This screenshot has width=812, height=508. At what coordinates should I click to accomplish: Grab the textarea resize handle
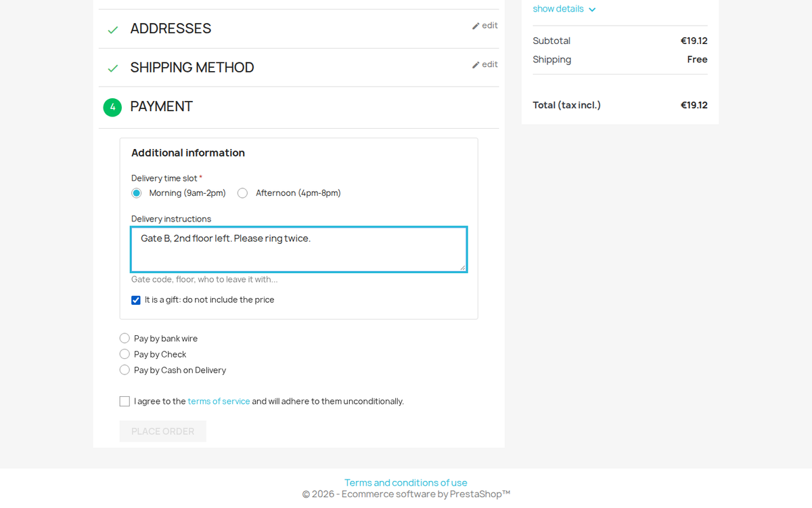point(463,268)
